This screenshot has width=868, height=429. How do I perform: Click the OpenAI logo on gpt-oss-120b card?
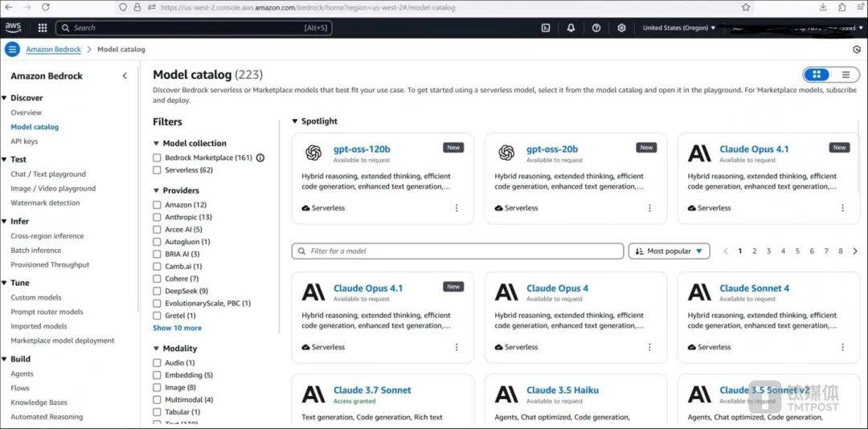click(x=314, y=153)
